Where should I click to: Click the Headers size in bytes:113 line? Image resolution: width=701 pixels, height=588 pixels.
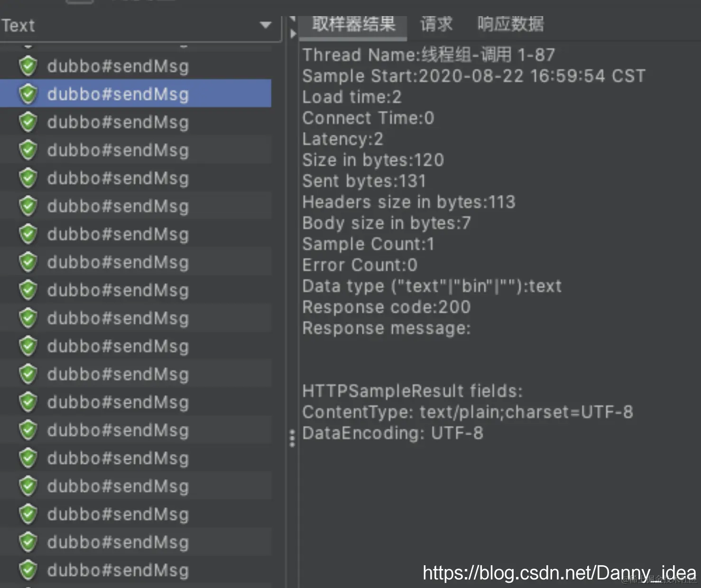(409, 202)
